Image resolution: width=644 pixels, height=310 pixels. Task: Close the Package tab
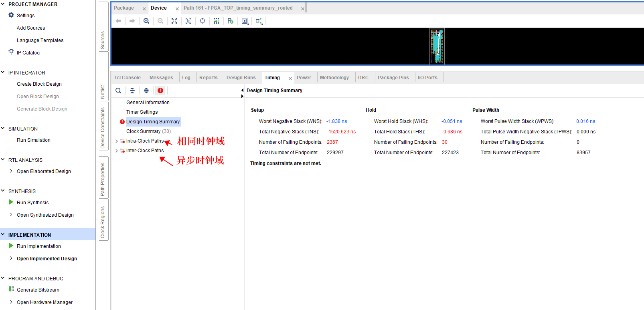(x=144, y=8)
